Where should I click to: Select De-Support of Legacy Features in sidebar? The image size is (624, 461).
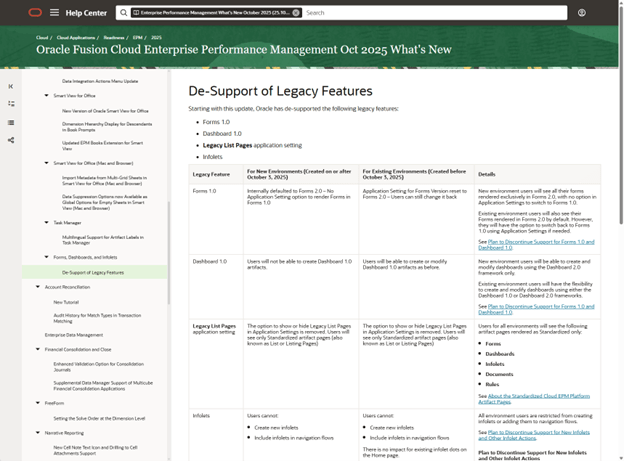pos(93,272)
